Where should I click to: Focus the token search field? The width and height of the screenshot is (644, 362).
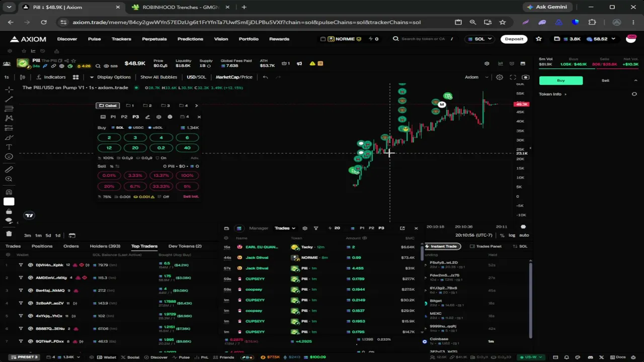[424, 39]
